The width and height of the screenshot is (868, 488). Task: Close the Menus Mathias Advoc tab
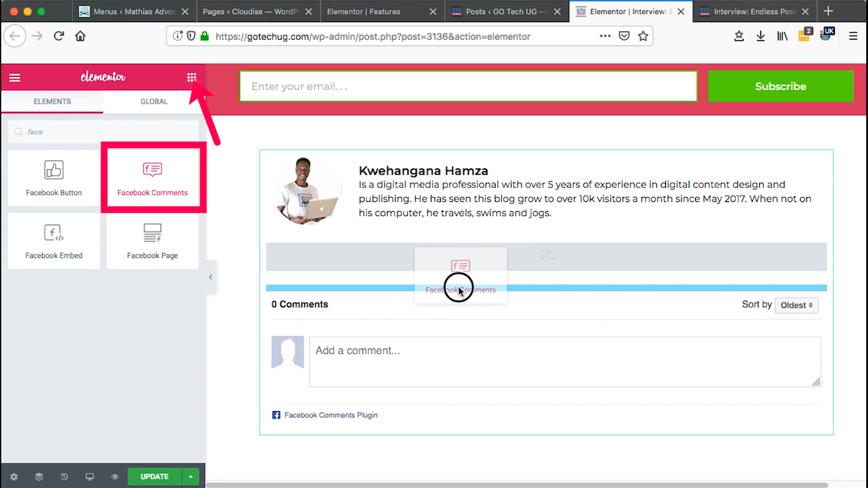185,11
